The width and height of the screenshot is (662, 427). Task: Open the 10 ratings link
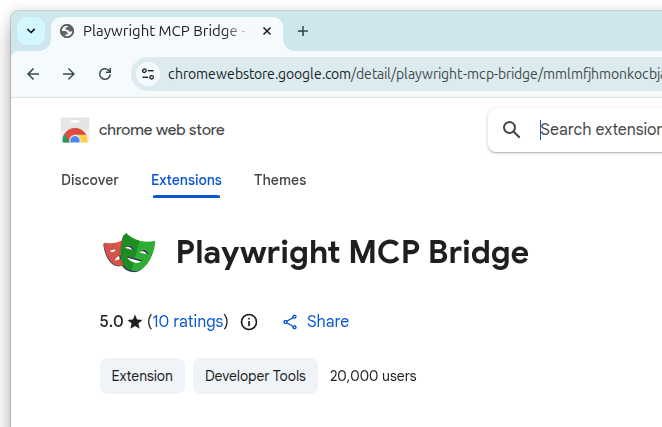[x=187, y=321]
